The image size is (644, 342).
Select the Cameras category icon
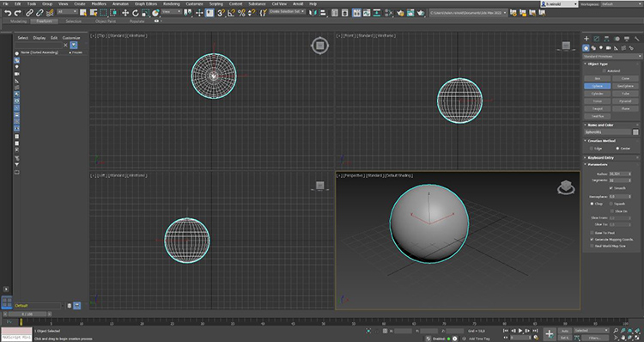[x=608, y=48]
